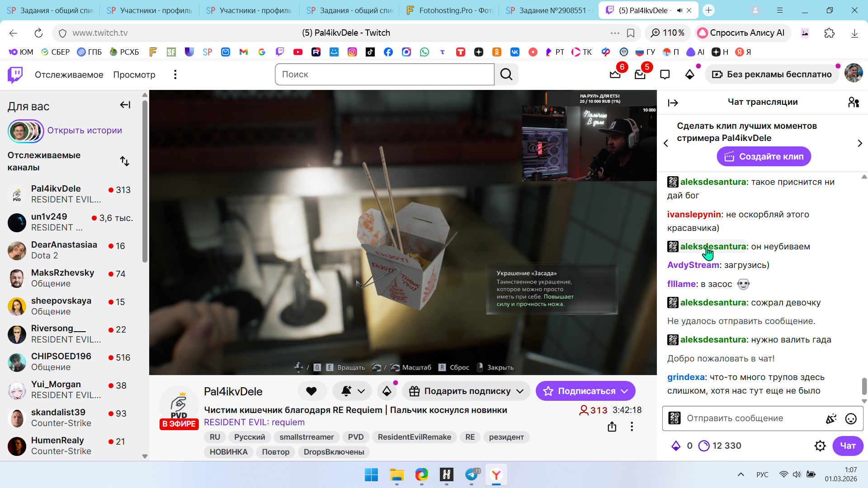Click the Twitch logo home icon
868x488 pixels.
15,75
